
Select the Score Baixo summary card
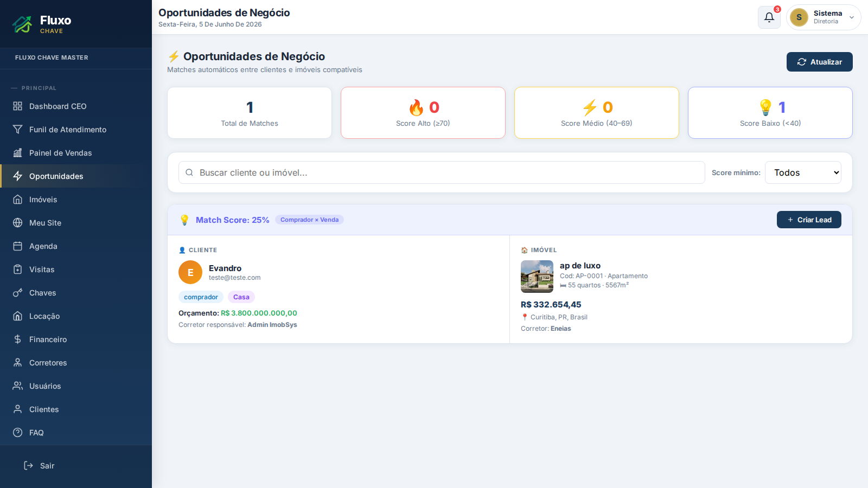click(770, 113)
